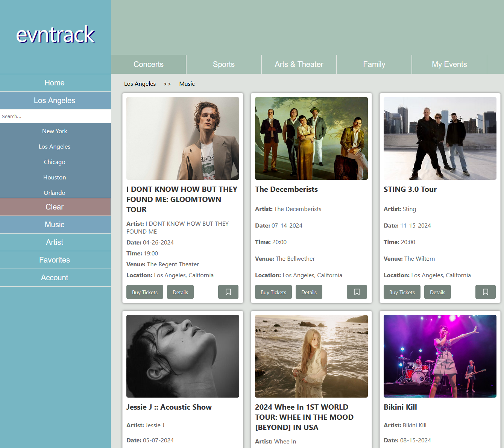Open The Decemberists band photo

311,138
